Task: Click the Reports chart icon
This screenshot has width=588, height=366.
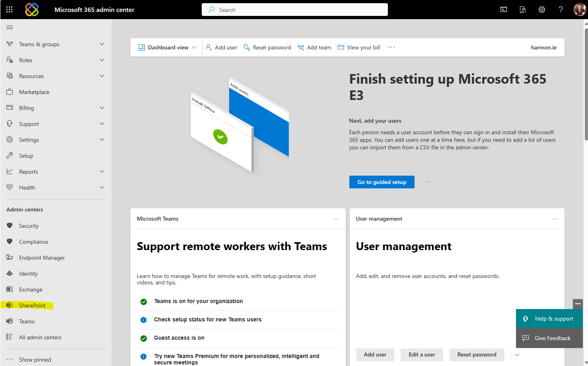Action: 10,171
